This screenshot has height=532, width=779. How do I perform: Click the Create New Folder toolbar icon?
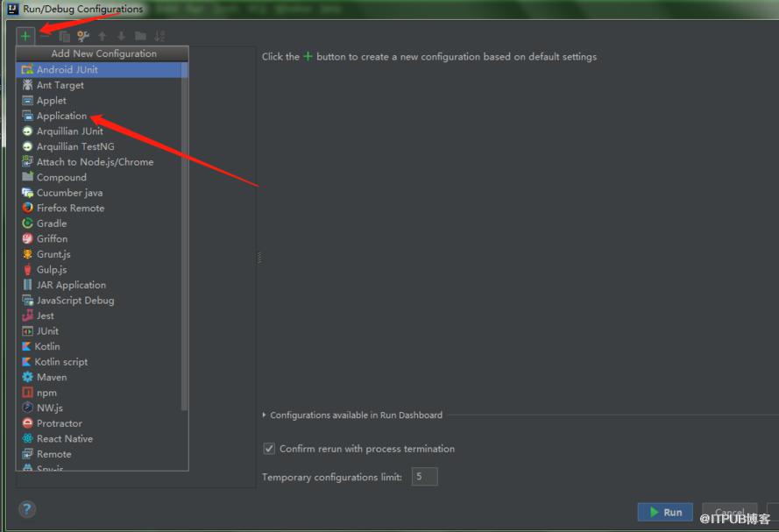140,36
